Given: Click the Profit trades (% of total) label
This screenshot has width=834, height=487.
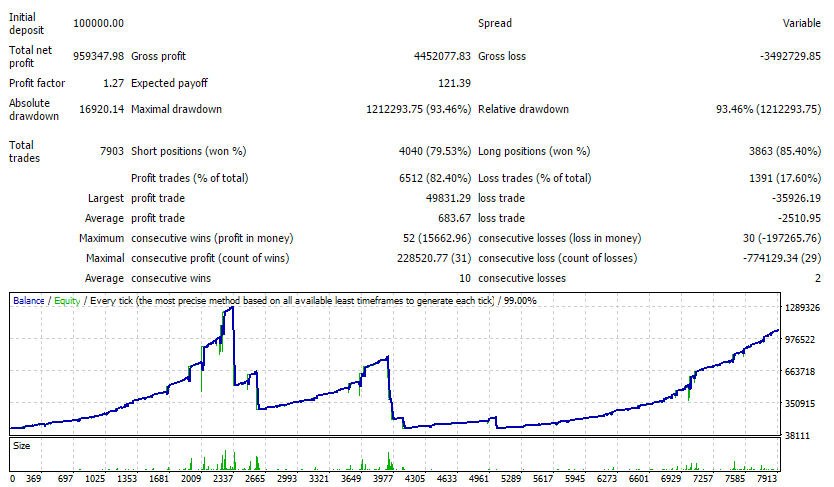Looking at the screenshot, I should point(190,178).
